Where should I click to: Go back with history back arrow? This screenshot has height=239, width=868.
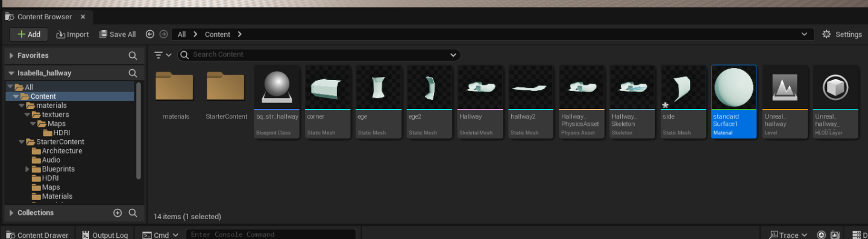pos(150,34)
